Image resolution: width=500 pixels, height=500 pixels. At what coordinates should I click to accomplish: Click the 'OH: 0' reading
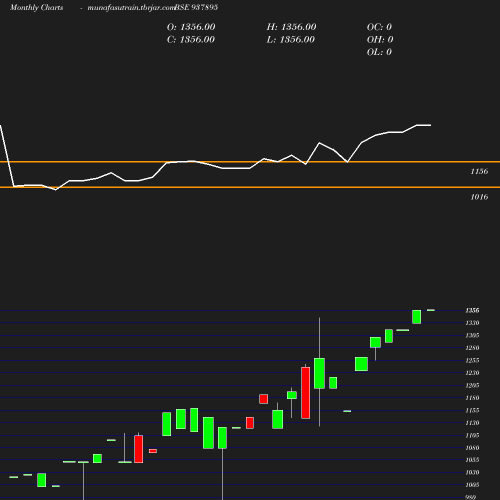pyautogui.click(x=380, y=39)
